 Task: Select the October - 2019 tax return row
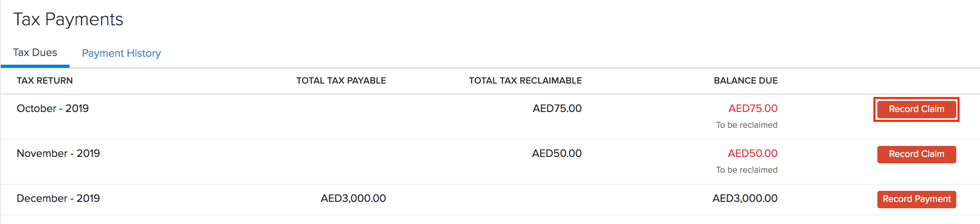pos(53,108)
